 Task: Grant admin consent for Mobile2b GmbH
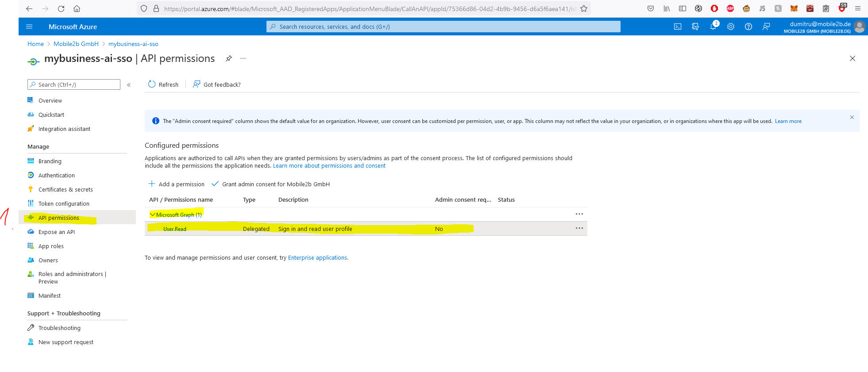[270, 184]
